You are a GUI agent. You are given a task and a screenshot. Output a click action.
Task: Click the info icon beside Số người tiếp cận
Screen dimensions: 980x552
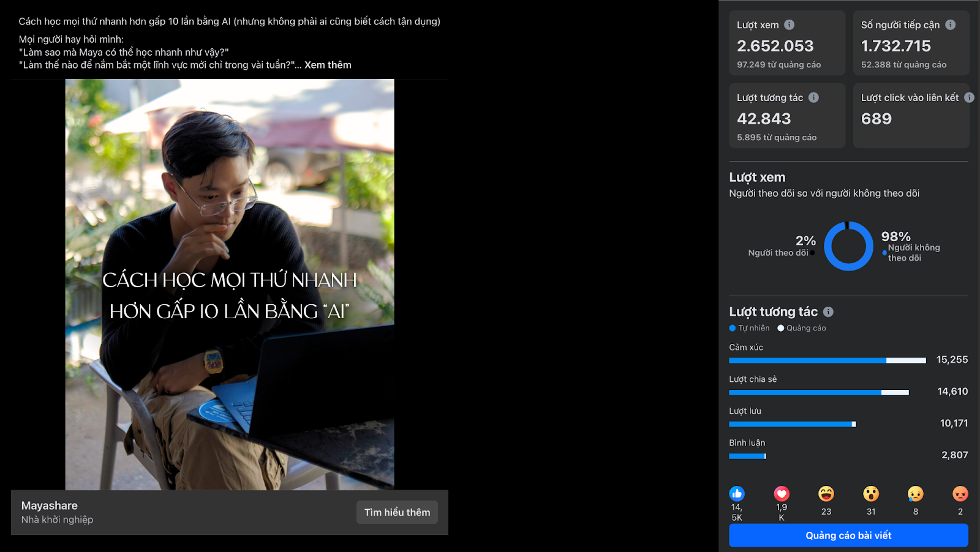[950, 24]
